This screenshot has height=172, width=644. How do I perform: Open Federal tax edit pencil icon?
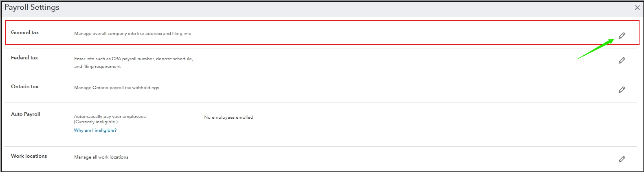pyautogui.click(x=622, y=61)
